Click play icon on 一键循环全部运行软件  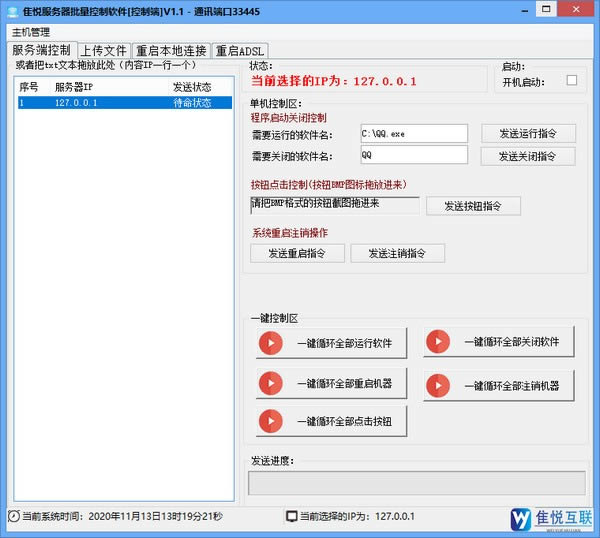pos(271,343)
